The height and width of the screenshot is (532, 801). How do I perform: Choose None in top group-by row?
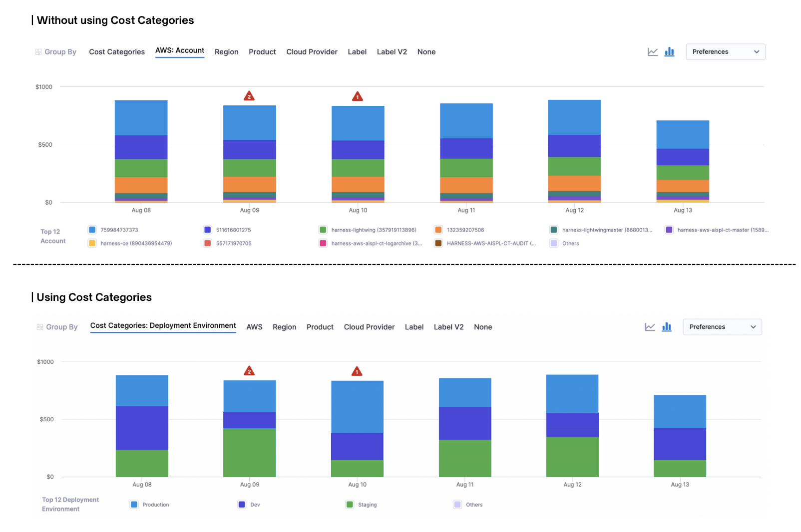click(426, 52)
